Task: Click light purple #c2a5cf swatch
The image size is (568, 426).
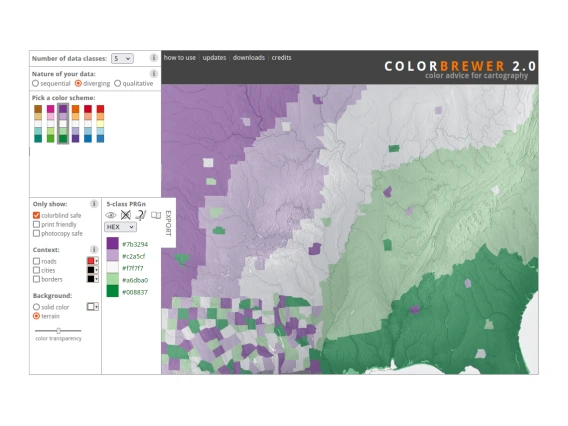Action: tap(113, 255)
